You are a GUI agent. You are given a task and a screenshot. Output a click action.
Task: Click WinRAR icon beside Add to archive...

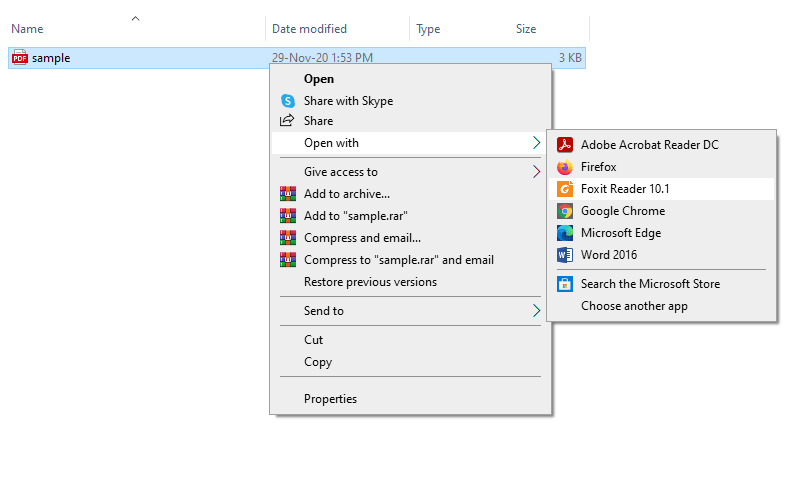[x=288, y=194]
